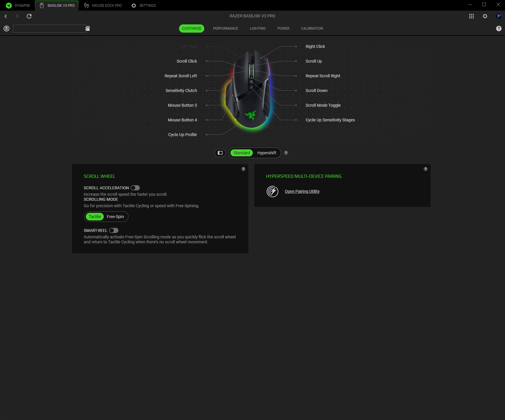Select Tactile scrolling mode

(x=95, y=217)
